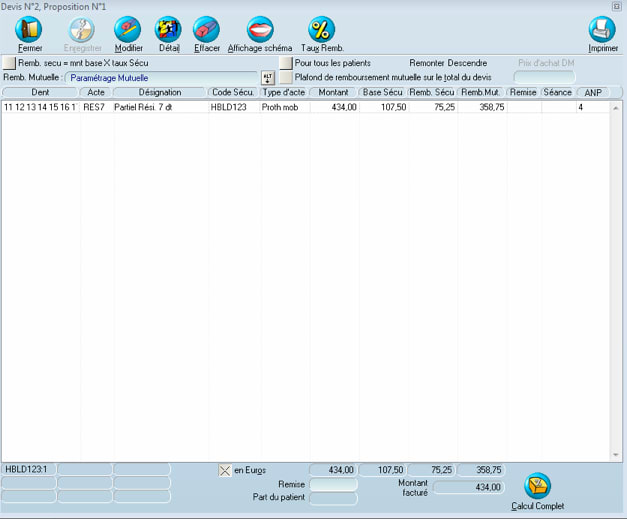The height and width of the screenshot is (519, 627).
Task: Print the quote with Imprimer
Action: coord(602,30)
